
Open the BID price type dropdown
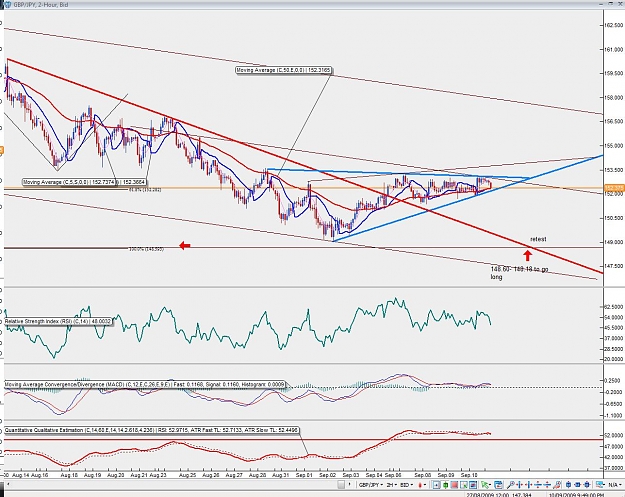tap(407, 485)
